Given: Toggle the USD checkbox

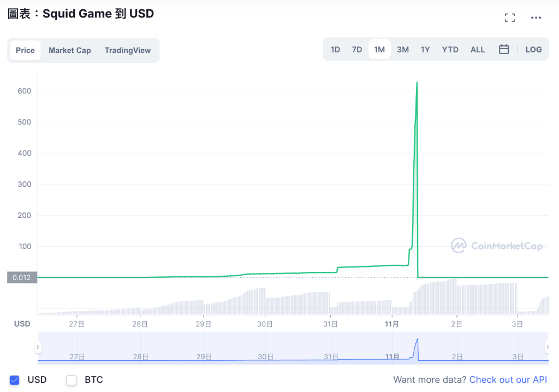Looking at the screenshot, I should 15,380.
